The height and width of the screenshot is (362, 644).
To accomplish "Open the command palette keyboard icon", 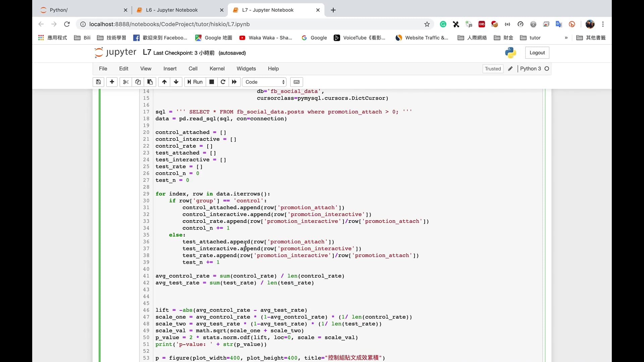I will tap(297, 82).
